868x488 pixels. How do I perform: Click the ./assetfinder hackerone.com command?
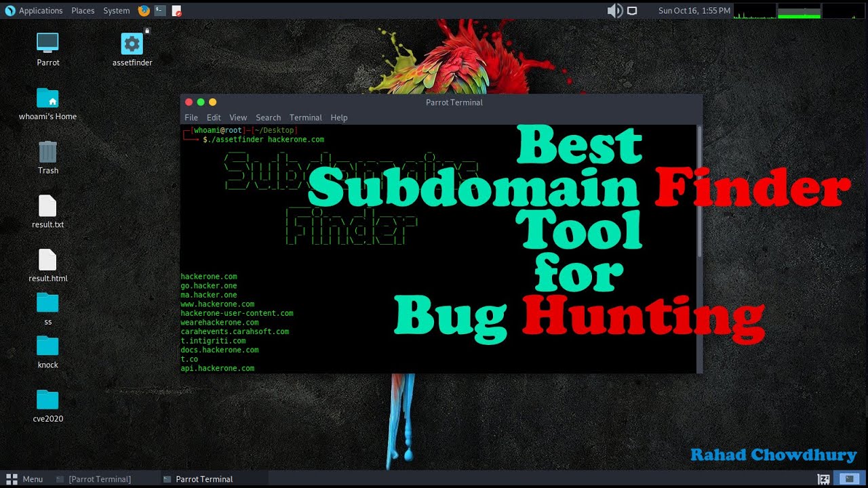(265, 140)
